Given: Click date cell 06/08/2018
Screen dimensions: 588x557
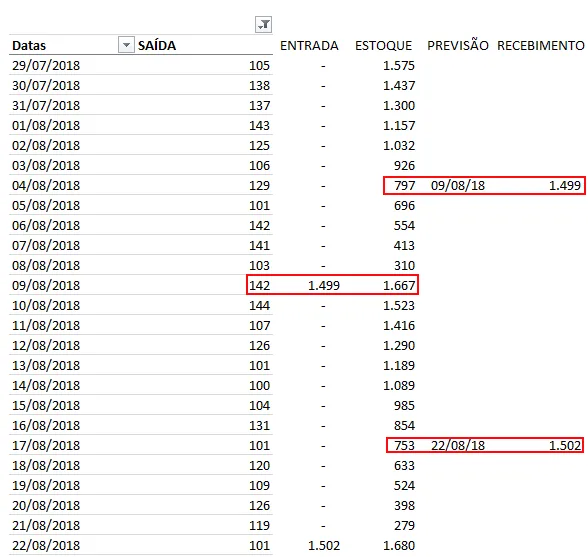Looking at the screenshot, I should (46, 225).
